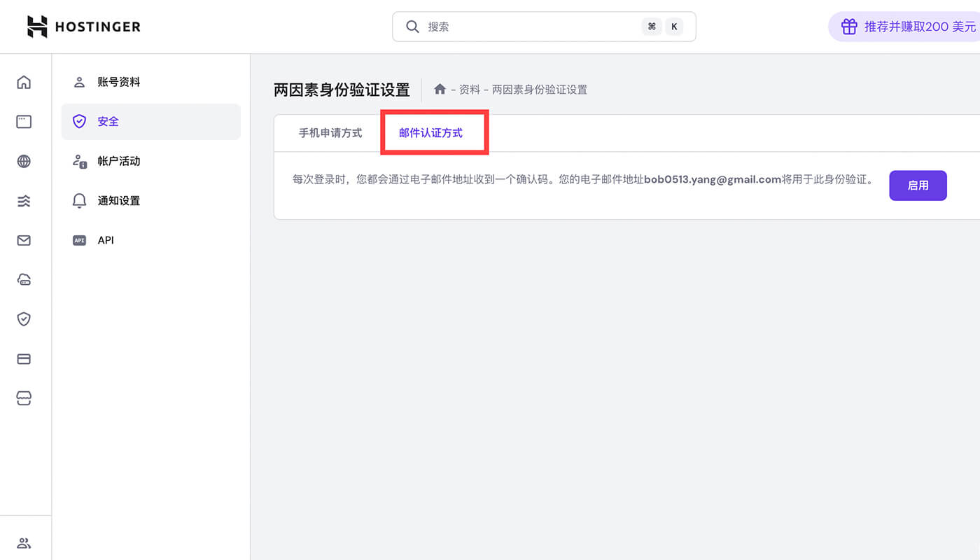
Task: Click the gift icon in referral banner
Action: pyautogui.click(x=848, y=27)
